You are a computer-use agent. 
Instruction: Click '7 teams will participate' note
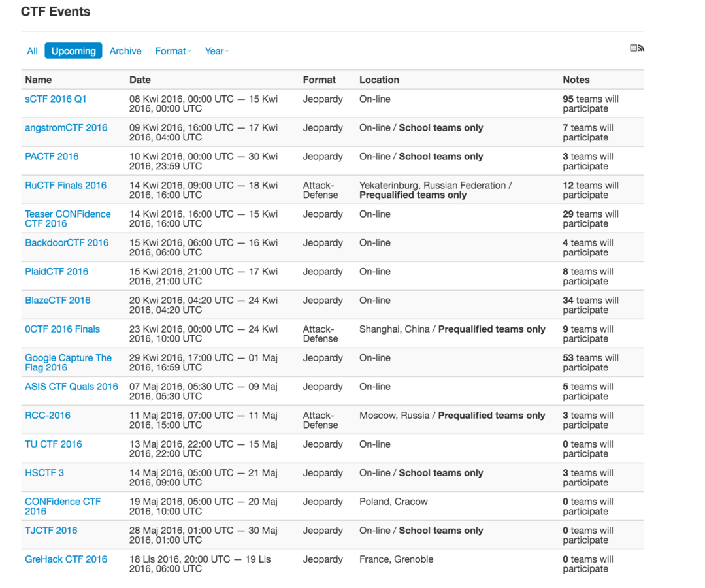coord(587,133)
